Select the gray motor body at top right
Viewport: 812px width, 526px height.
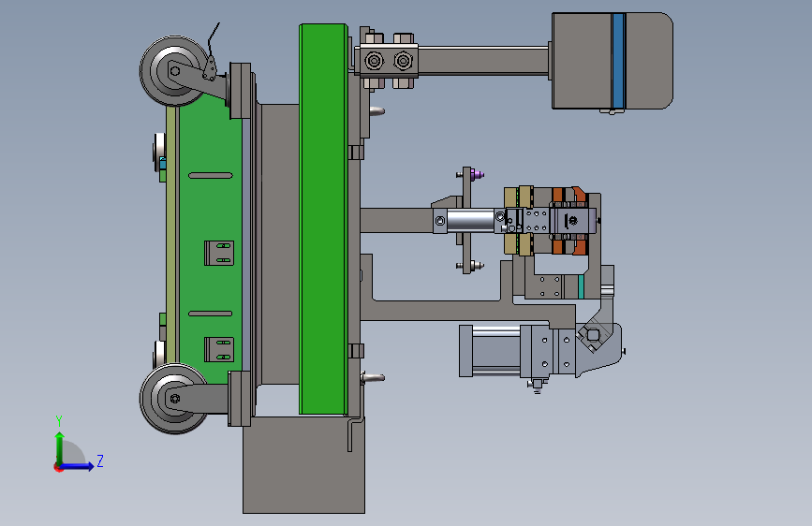point(613,61)
